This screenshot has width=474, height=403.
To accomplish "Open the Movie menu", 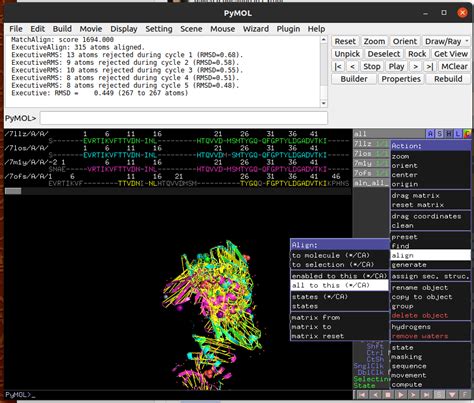I will [91, 29].
